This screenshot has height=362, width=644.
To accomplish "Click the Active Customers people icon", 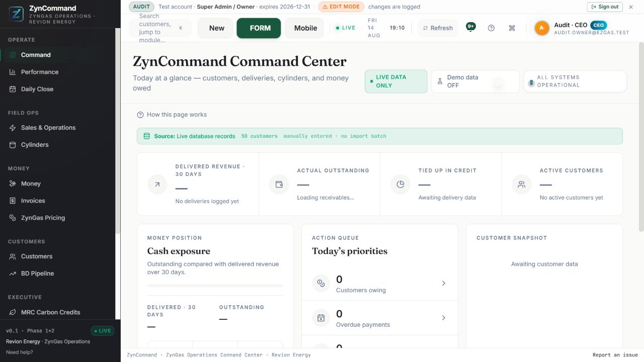I will [x=522, y=185].
